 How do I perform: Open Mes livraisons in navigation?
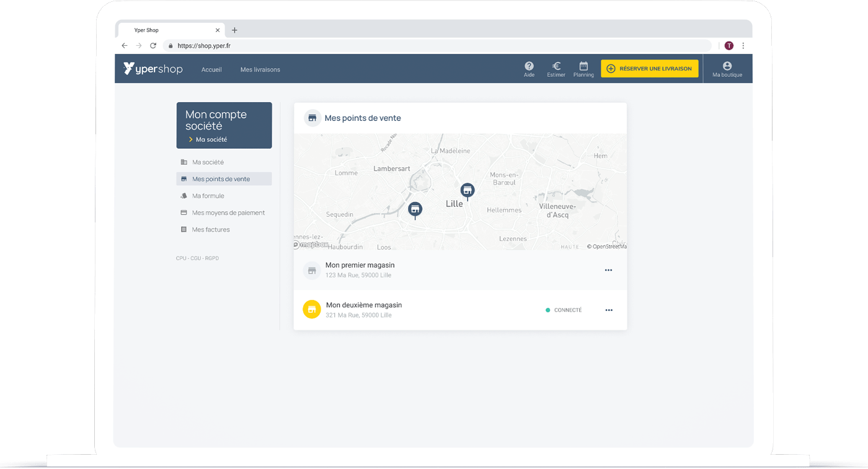click(x=260, y=69)
